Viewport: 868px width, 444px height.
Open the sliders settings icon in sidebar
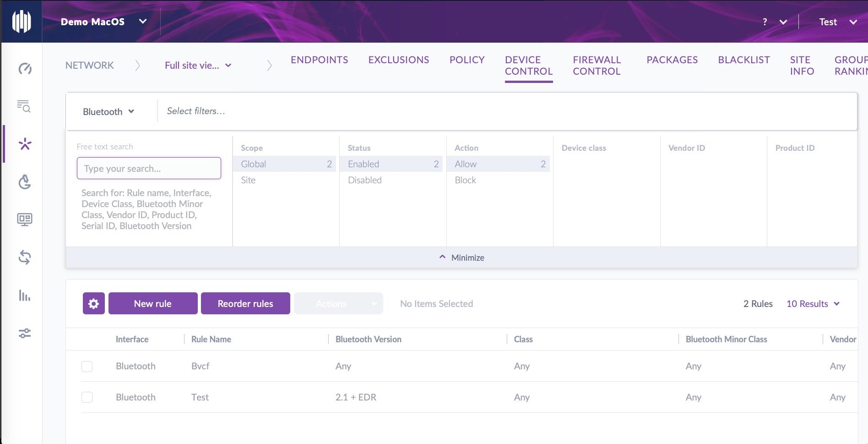25,333
